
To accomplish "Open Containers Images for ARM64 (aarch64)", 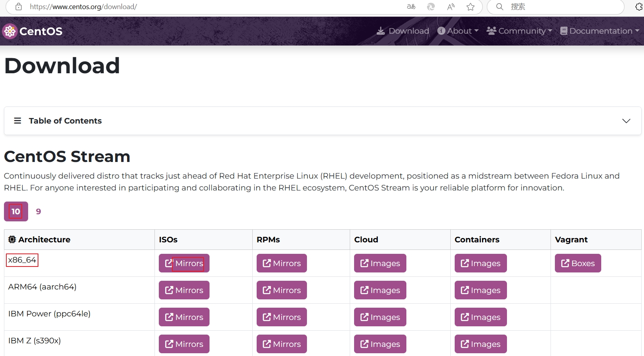I will pos(481,290).
